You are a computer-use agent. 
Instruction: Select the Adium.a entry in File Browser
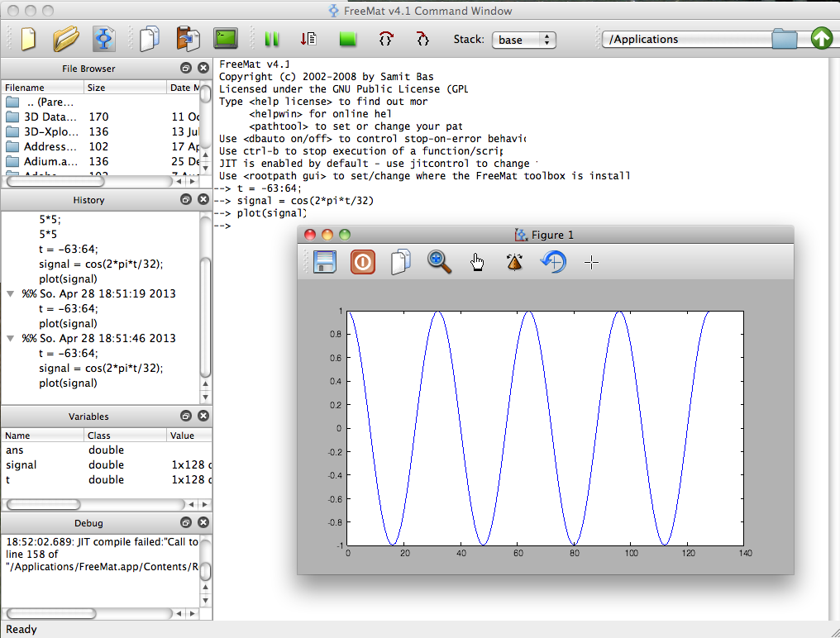coord(102,161)
